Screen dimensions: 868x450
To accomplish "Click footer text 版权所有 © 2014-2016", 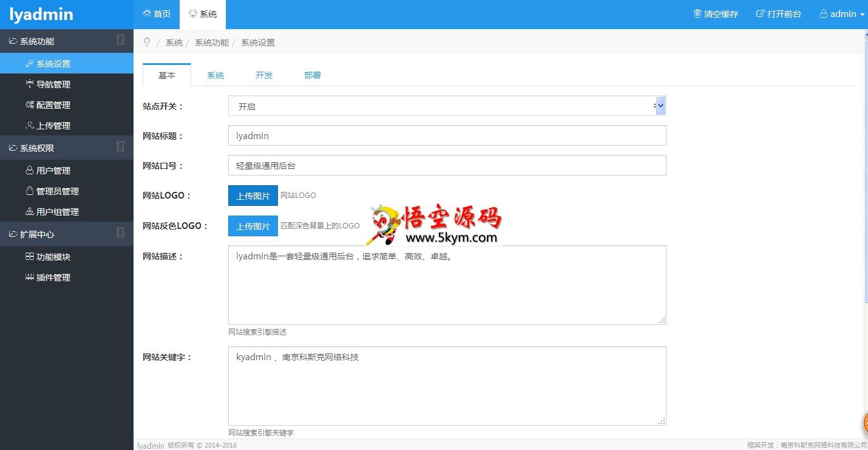I will [x=202, y=445].
